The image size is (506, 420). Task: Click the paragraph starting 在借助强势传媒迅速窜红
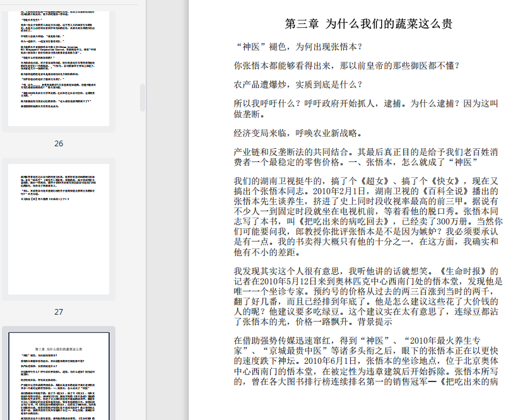[366, 361]
